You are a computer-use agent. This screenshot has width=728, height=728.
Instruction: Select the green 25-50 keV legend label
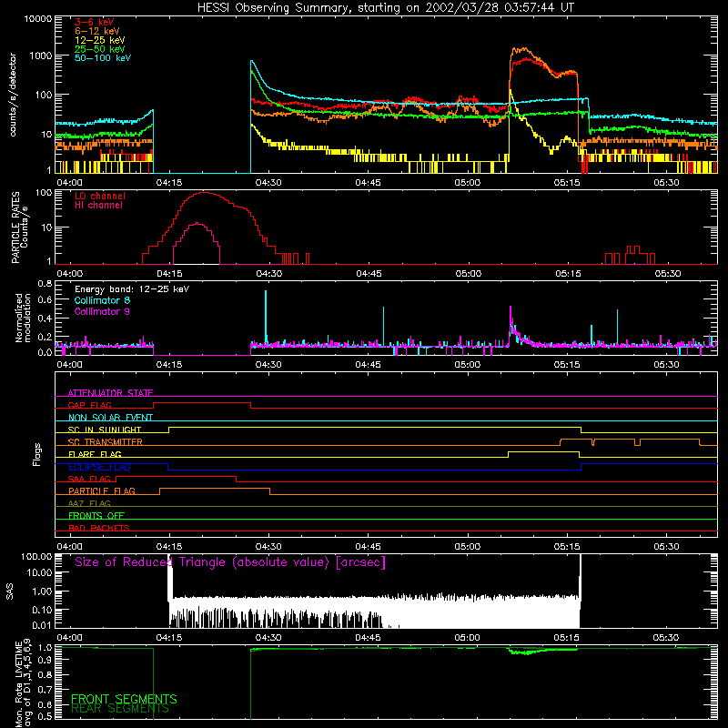(x=100, y=49)
